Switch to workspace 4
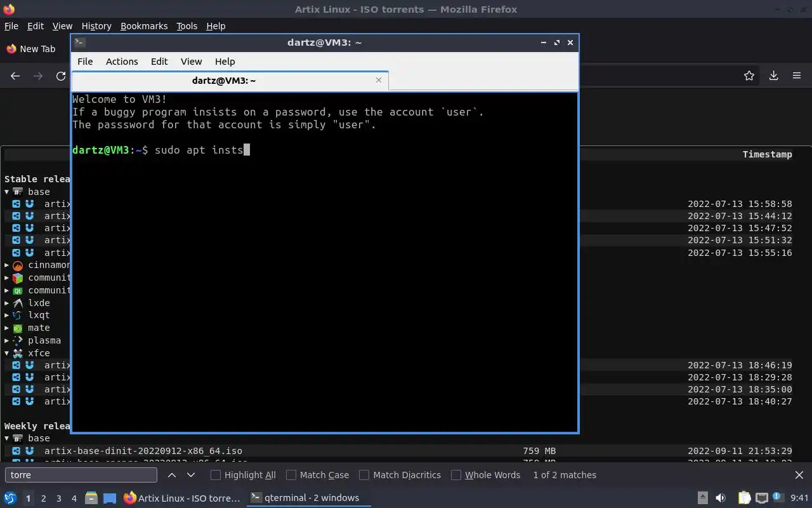 [74, 498]
